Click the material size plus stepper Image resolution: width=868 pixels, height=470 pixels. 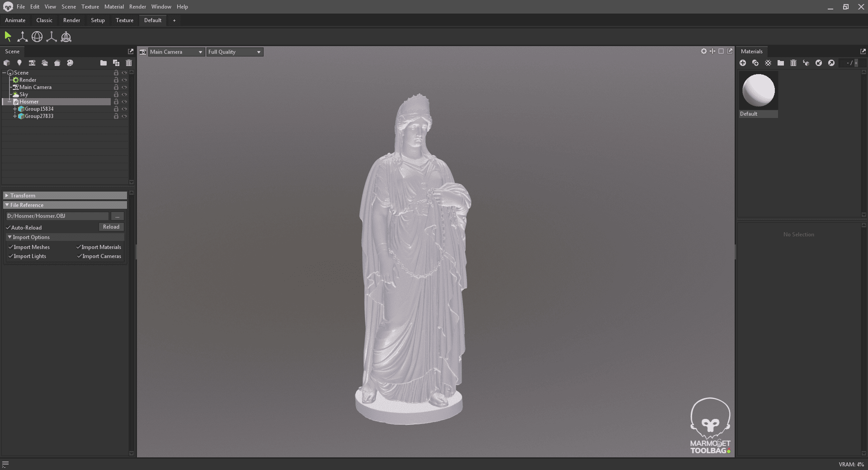[856, 63]
